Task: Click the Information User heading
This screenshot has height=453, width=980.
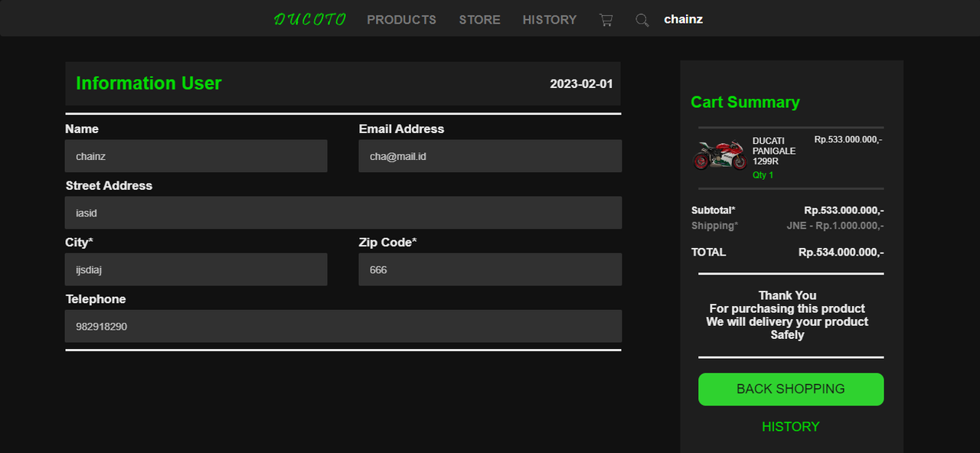Action: click(x=149, y=83)
